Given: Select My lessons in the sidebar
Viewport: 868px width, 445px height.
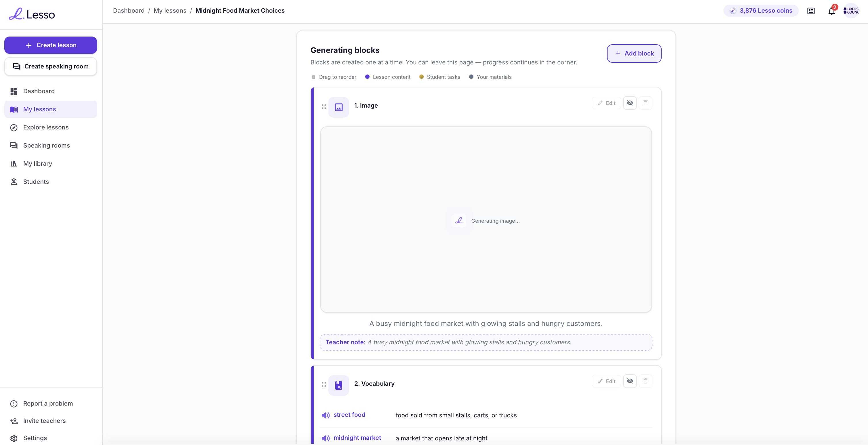Looking at the screenshot, I should coord(51,109).
